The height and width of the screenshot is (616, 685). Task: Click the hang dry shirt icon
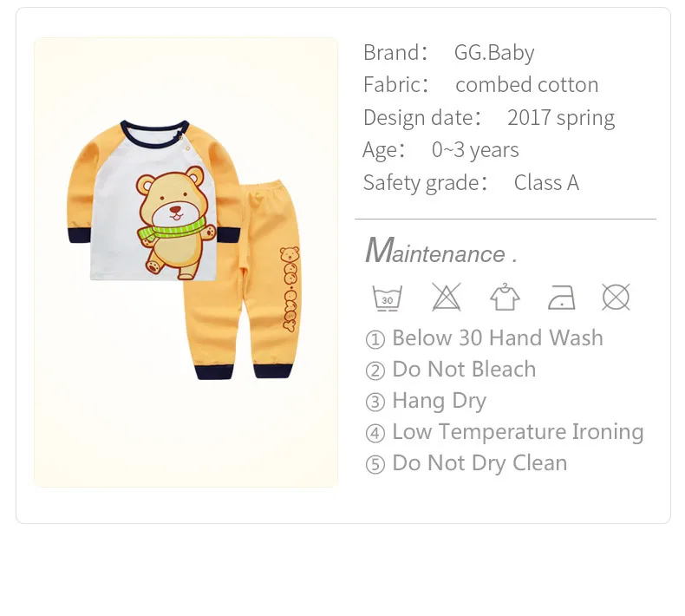pyautogui.click(x=505, y=297)
